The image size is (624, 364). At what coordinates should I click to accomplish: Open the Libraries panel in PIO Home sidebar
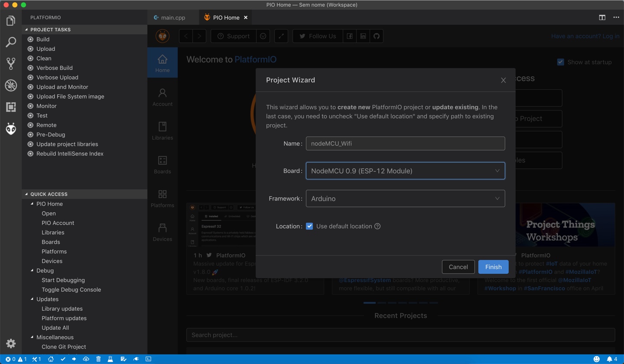click(162, 132)
